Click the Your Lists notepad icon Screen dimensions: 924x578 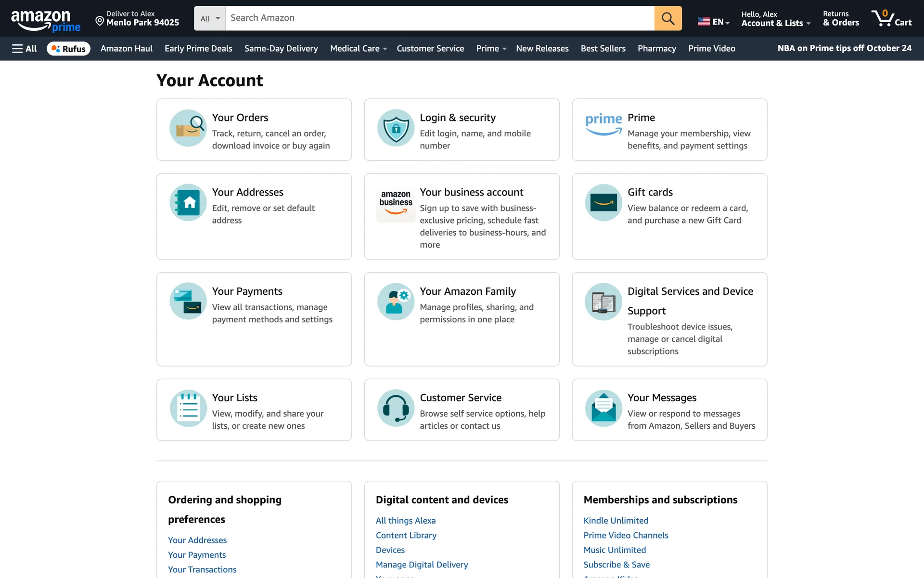coord(188,408)
